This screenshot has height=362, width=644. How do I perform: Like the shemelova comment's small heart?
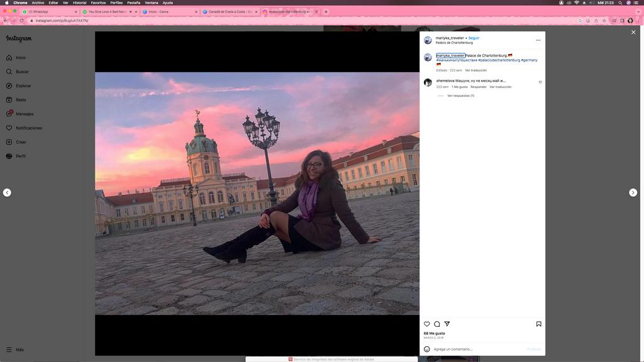point(540,82)
